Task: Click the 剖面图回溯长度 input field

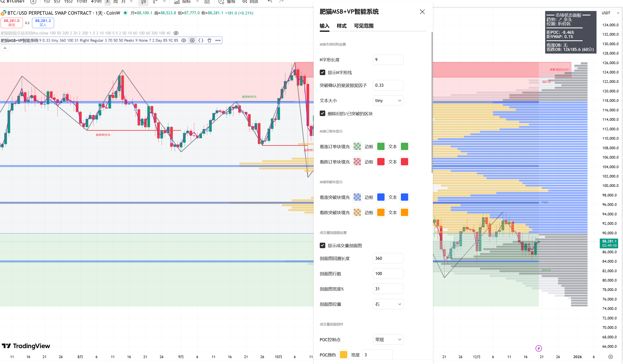Action: (388, 258)
